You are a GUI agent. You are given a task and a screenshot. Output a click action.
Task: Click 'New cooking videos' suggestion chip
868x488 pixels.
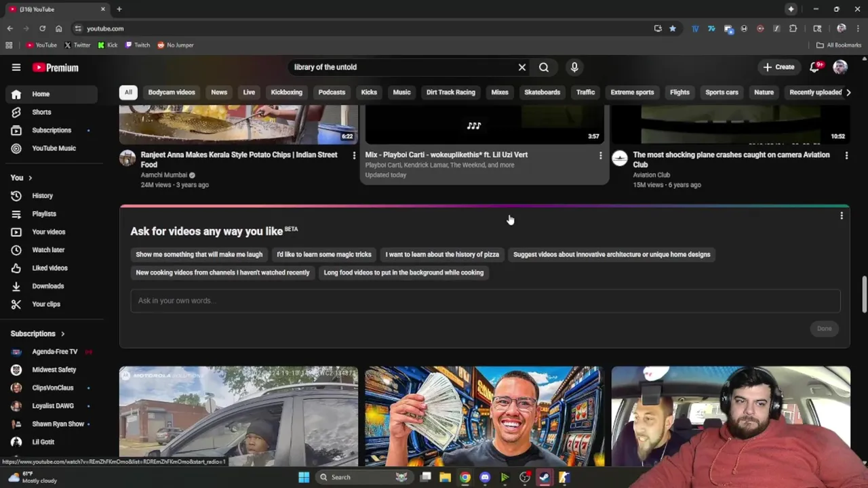(222, 272)
